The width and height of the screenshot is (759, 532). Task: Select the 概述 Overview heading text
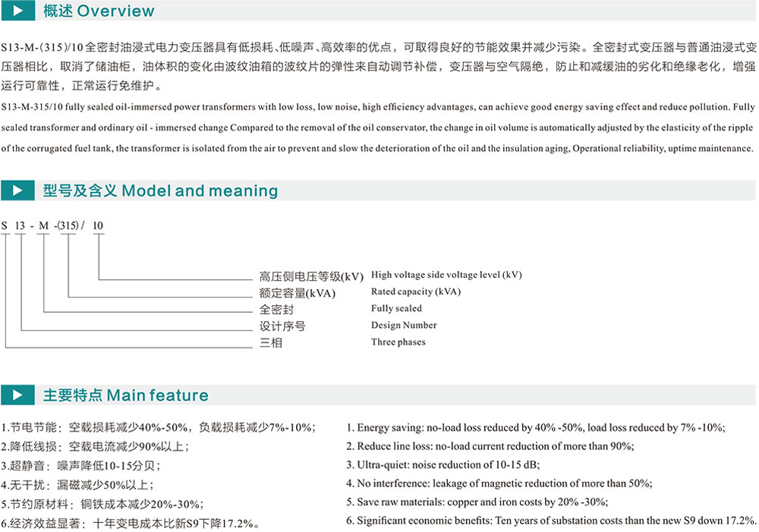click(x=99, y=11)
